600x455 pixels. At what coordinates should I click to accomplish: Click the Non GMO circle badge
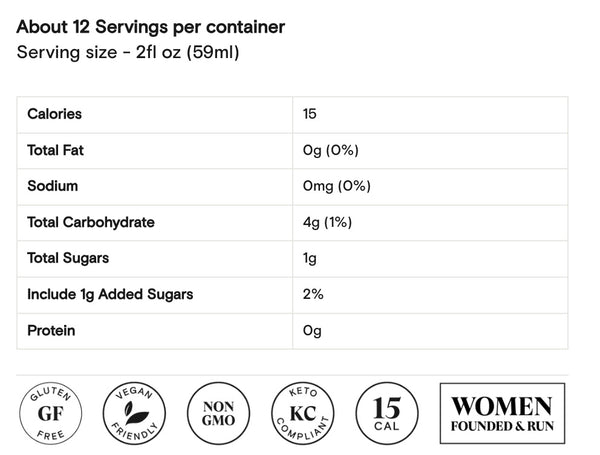tap(218, 412)
